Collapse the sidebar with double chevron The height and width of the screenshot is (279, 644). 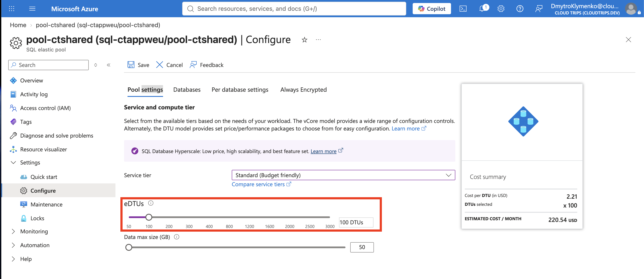click(x=109, y=65)
